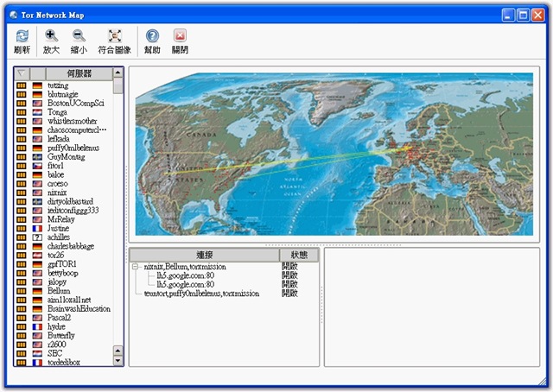Click the Refresh (刷新) toolbar icon
This screenshot has height=392, width=553.
tap(22, 36)
